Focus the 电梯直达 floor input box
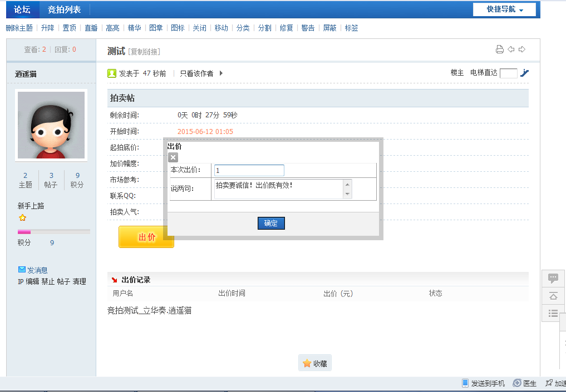The width and height of the screenshot is (566, 392). coord(508,73)
